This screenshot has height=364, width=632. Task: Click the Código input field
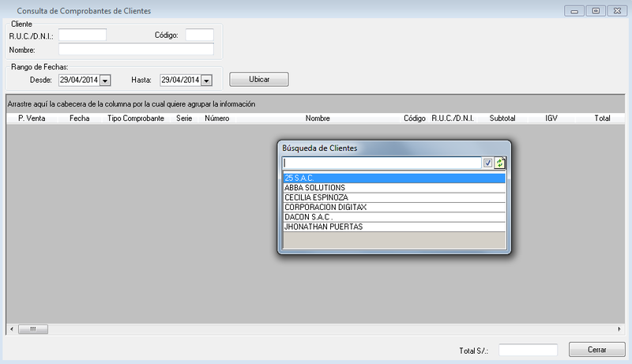199,35
